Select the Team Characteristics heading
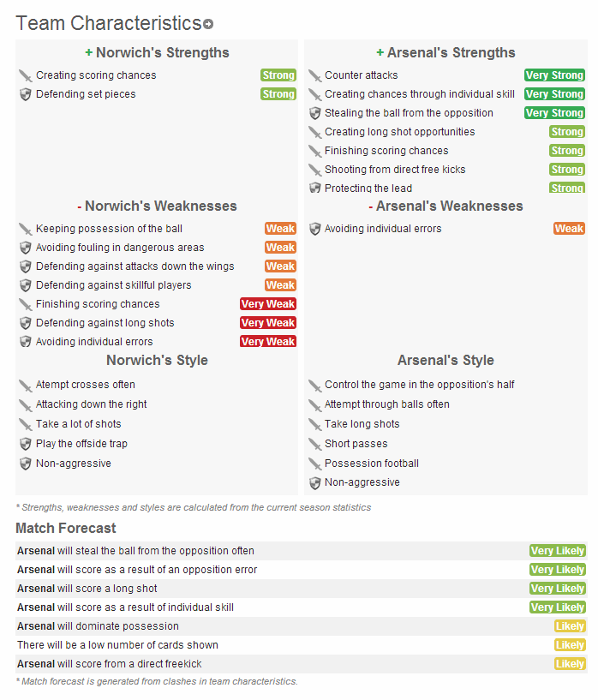This screenshot has width=598, height=700. pos(108,23)
